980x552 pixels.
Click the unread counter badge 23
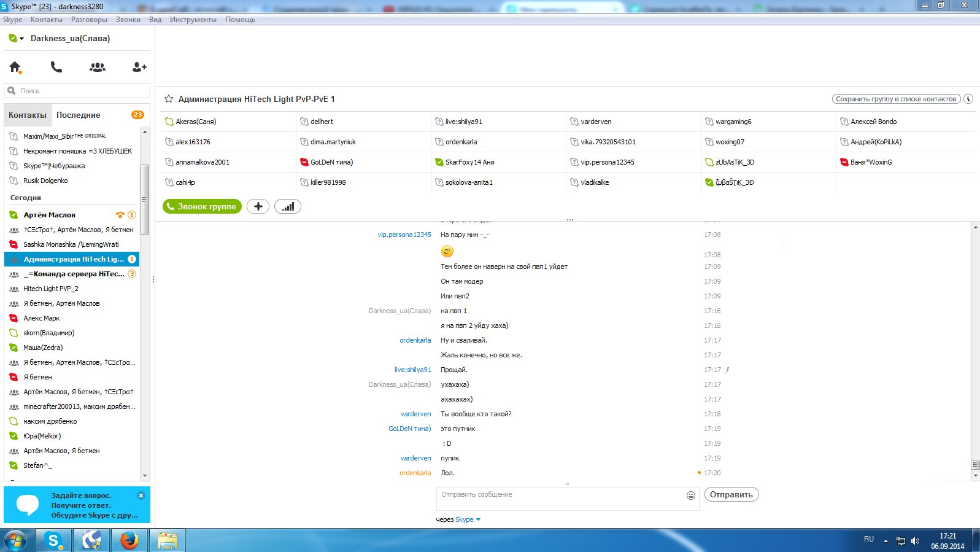[x=137, y=115]
